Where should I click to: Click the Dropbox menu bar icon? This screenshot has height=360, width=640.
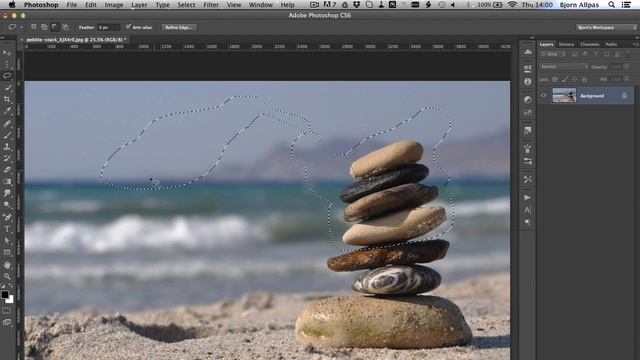tap(357, 5)
